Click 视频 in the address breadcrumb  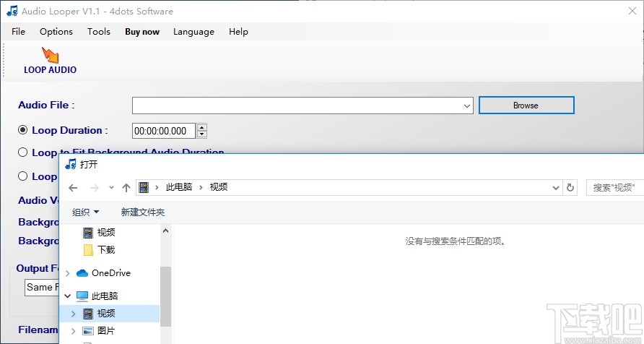pyautogui.click(x=219, y=187)
